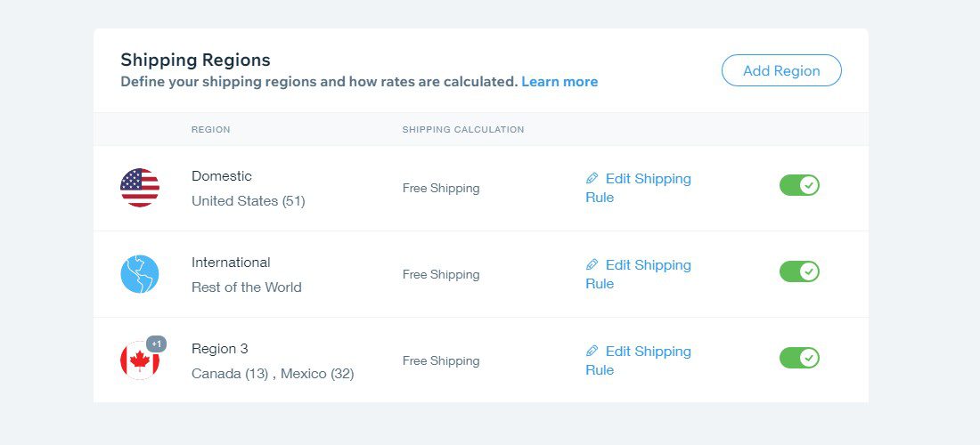Click the Canada flag icon
Image resolution: width=980 pixels, height=445 pixels.
pos(139,361)
